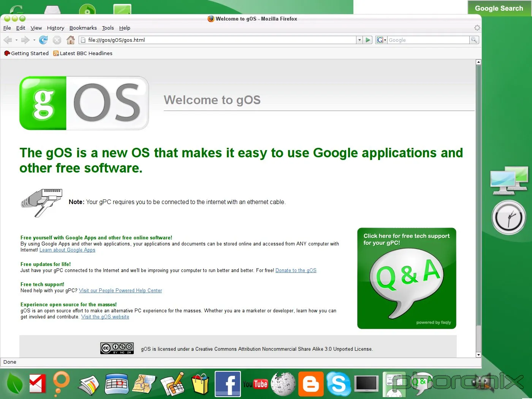Launch Gmail from the dock
Image resolution: width=532 pixels, height=399 pixels.
[x=37, y=384]
